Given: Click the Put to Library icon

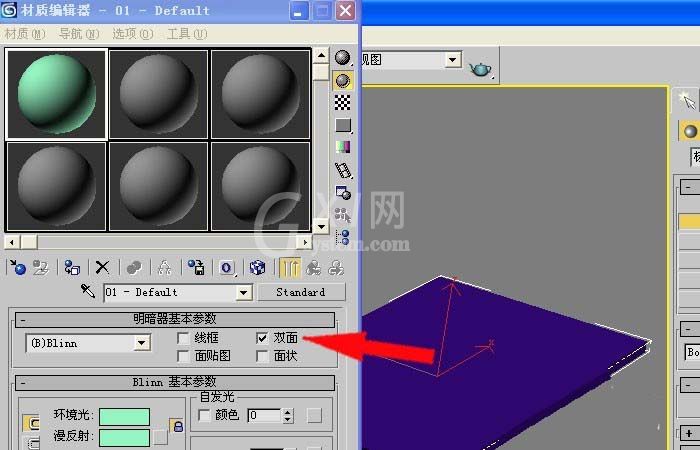Looking at the screenshot, I should coord(196,267).
